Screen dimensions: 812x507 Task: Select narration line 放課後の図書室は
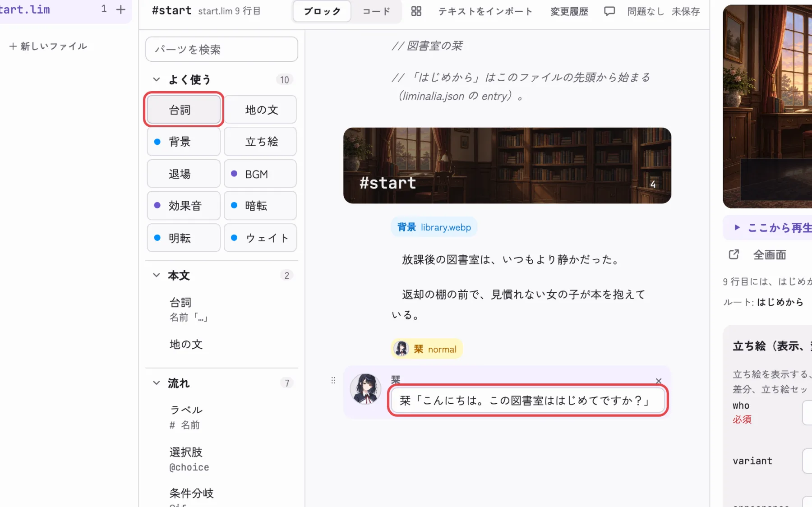[511, 259]
